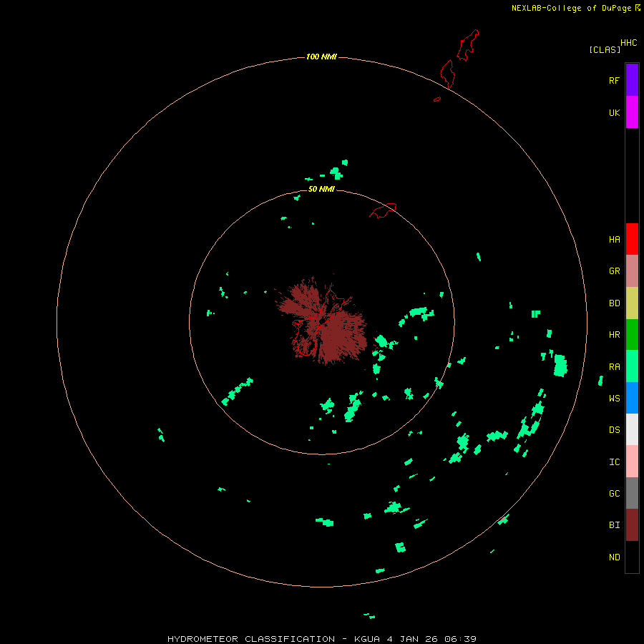Viewport: 644px width, 644px height.
Task: Click the "RF" legend label
Action: tap(615, 80)
